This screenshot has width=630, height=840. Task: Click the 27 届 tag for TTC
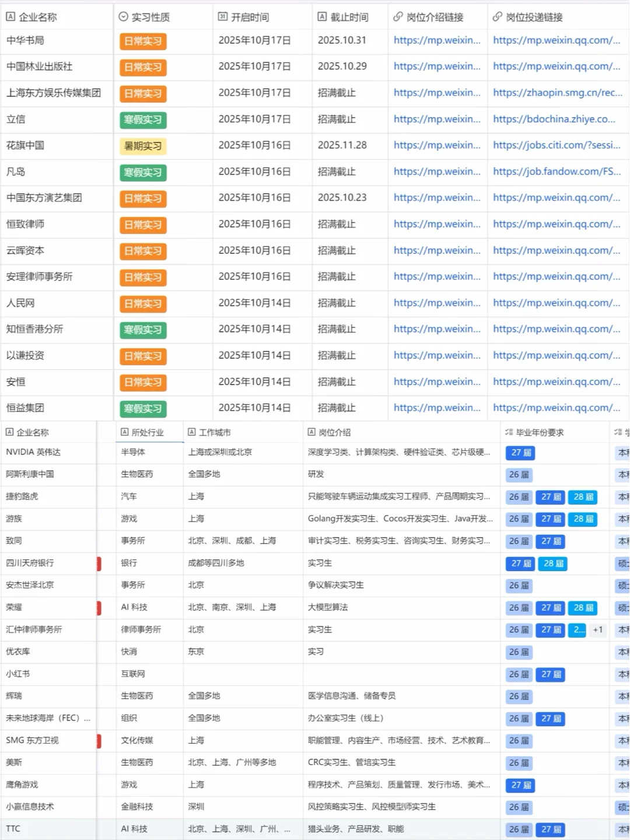(x=550, y=829)
